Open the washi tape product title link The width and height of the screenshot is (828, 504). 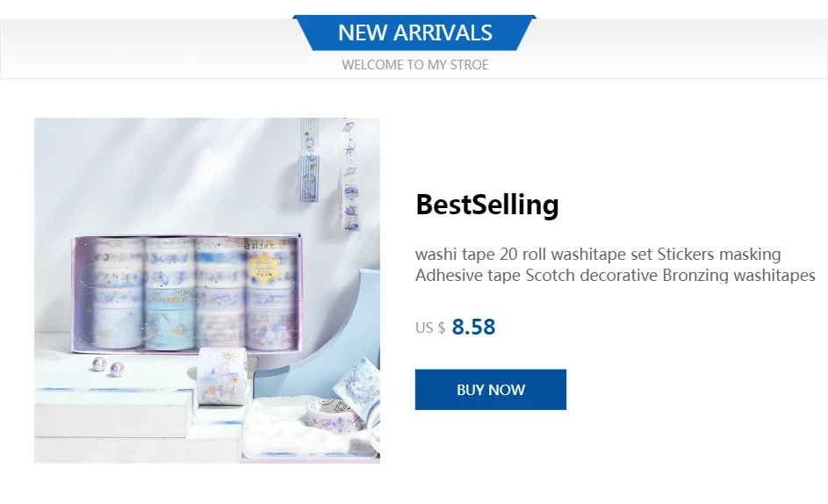click(616, 264)
